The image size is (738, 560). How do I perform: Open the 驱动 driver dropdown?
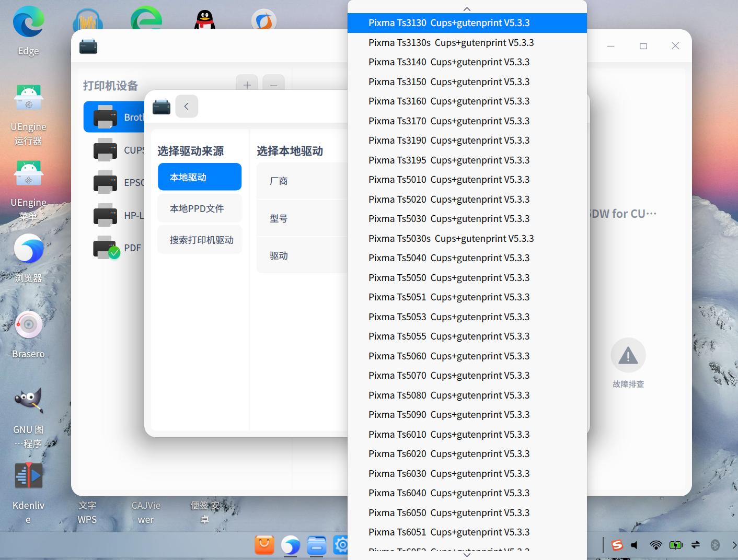[301, 255]
